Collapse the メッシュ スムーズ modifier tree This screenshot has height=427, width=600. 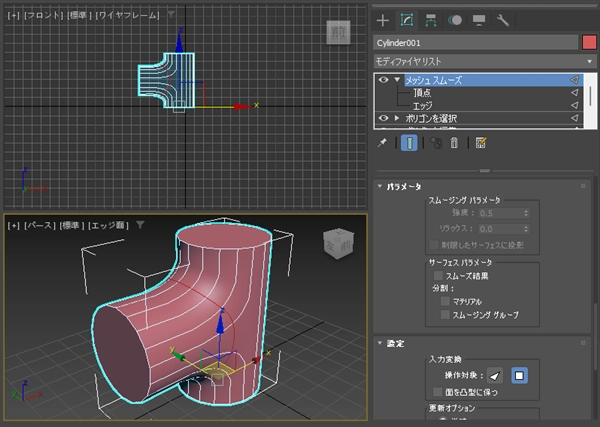[397, 80]
